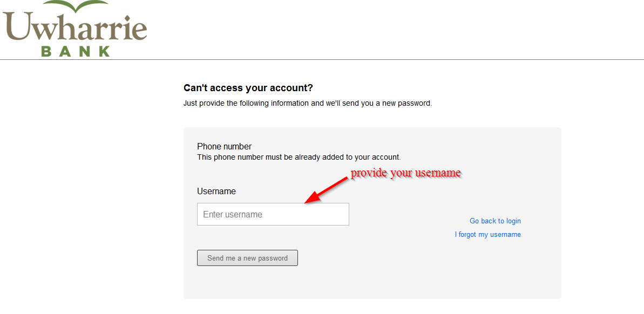Click the horizontal divider line below the header

(378, 59)
